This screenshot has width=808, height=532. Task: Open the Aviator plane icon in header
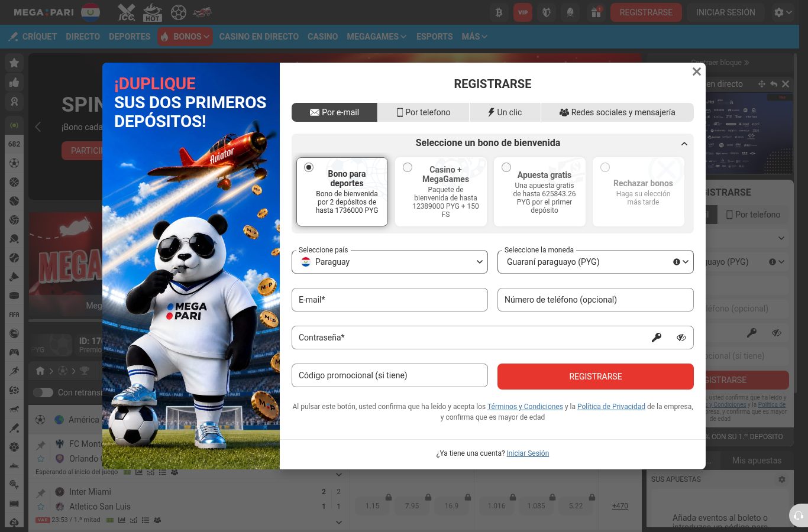click(x=202, y=12)
